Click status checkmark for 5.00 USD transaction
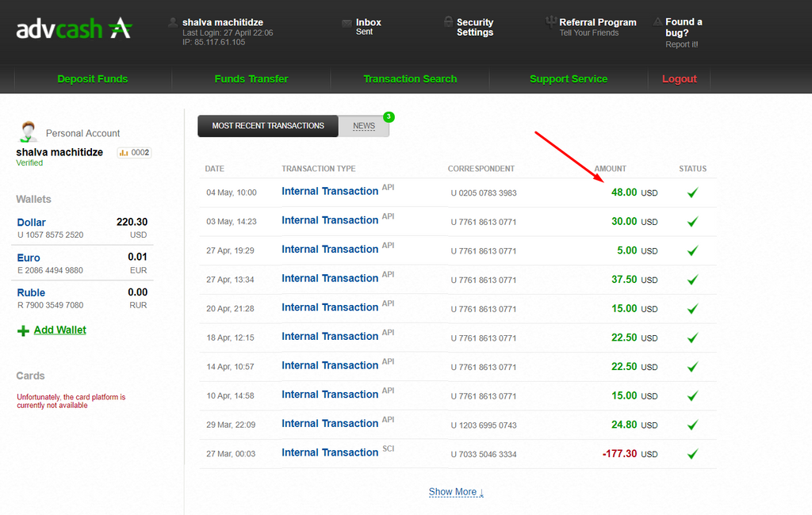 [692, 250]
